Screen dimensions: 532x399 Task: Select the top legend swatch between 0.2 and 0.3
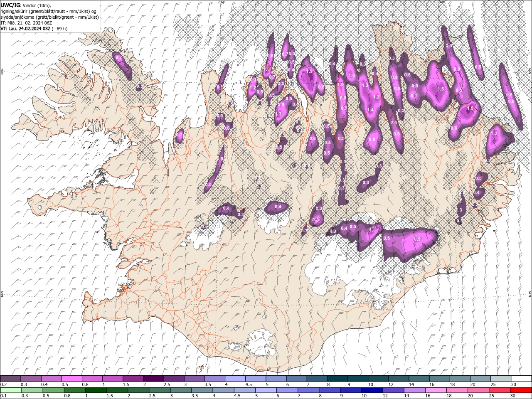click(x=10, y=379)
